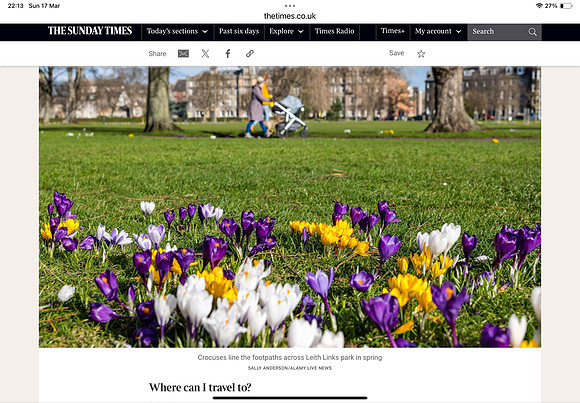
Task: Share article on X
Action: [x=205, y=54]
